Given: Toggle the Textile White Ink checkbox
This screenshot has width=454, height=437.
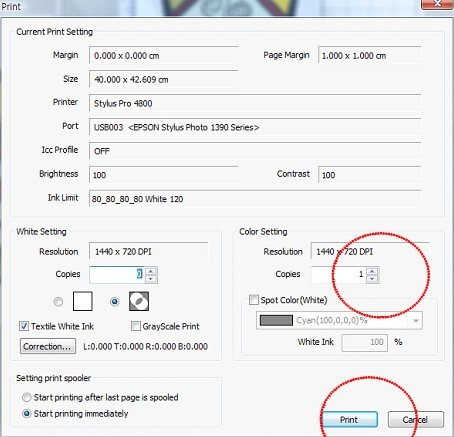Looking at the screenshot, I should (24, 326).
